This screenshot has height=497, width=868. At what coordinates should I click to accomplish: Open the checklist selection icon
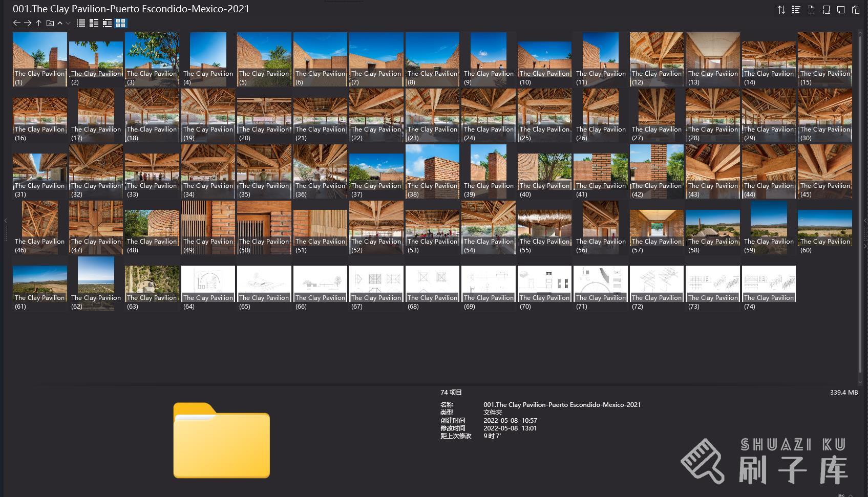pyautogui.click(x=796, y=10)
